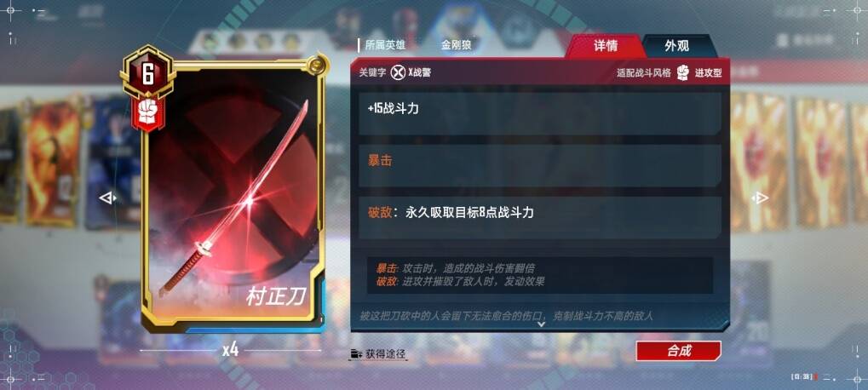Click the gold gem at card corner
Image resolution: width=868 pixels, height=390 pixels.
pos(315,64)
